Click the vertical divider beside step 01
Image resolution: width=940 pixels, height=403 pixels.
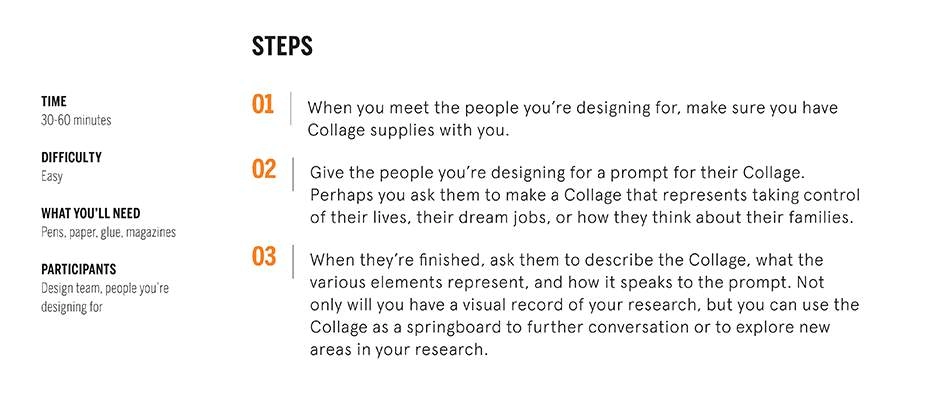pyautogui.click(x=291, y=109)
